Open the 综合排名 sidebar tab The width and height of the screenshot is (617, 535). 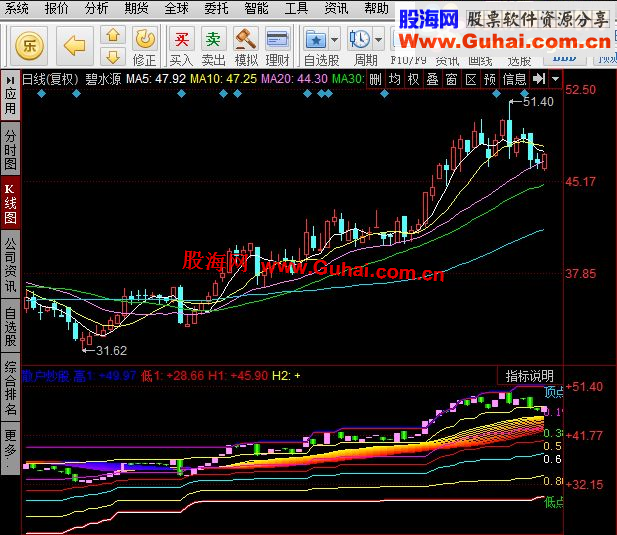10,388
